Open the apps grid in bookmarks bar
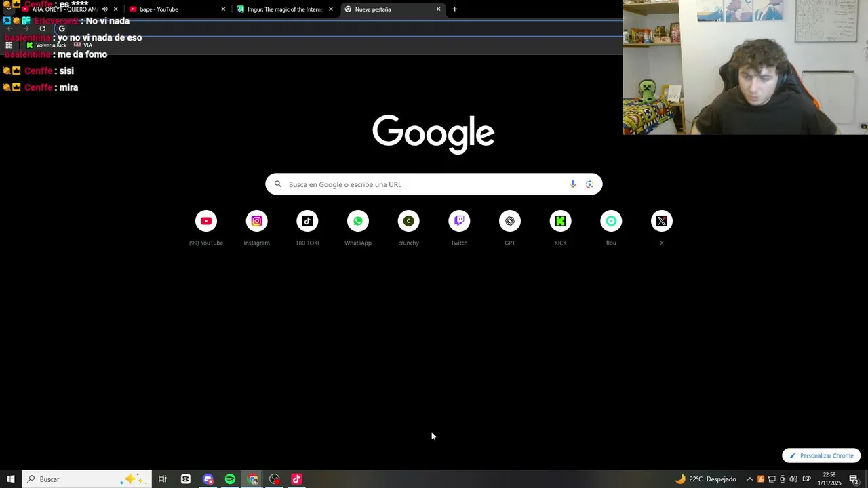This screenshot has height=488, width=868. [9, 45]
